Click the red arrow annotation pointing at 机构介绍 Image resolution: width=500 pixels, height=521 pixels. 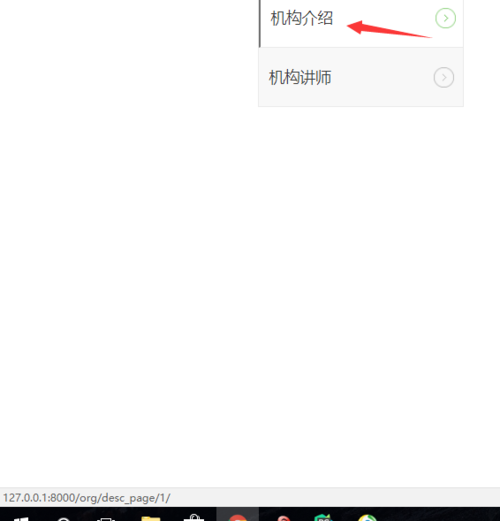tap(389, 29)
